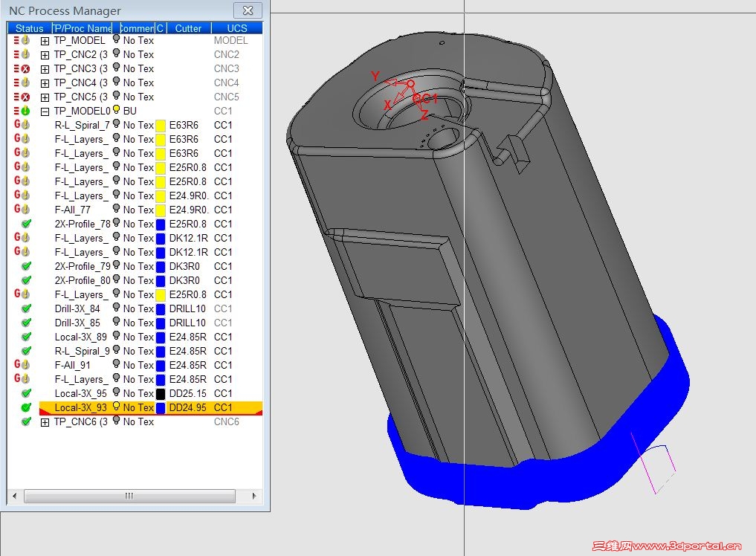Click green checkmark of Drill-3X_84
Image resolution: width=756 pixels, height=556 pixels.
click(x=27, y=308)
